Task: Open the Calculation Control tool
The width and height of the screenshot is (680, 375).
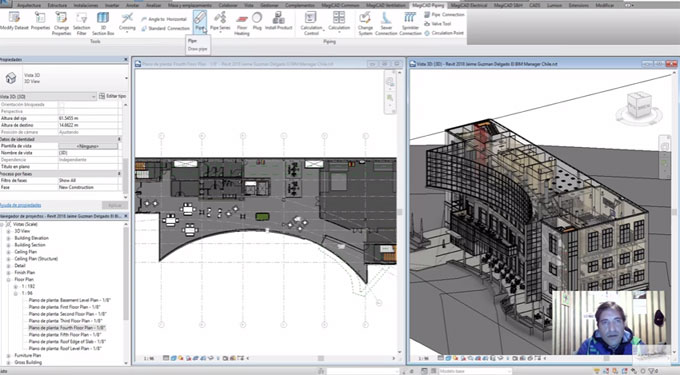Action: pyautogui.click(x=311, y=23)
